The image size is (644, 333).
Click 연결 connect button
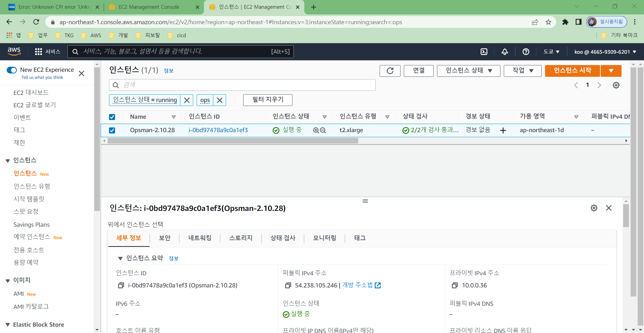tap(419, 71)
